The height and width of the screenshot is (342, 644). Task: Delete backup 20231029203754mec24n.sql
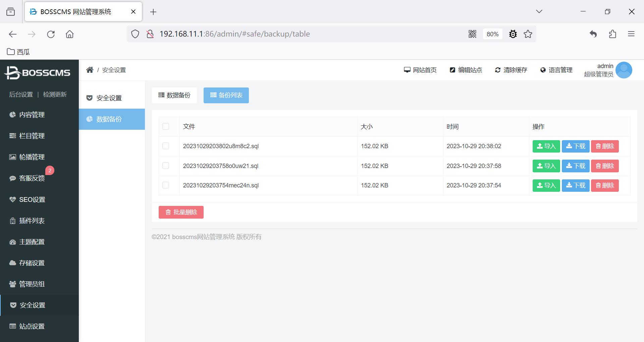click(605, 185)
